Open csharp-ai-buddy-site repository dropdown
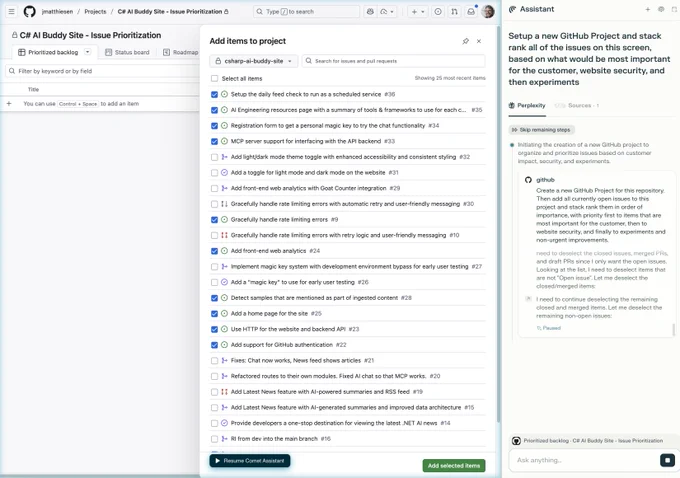Image resolution: width=680 pixels, height=478 pixels. click(x=254, y=61)
